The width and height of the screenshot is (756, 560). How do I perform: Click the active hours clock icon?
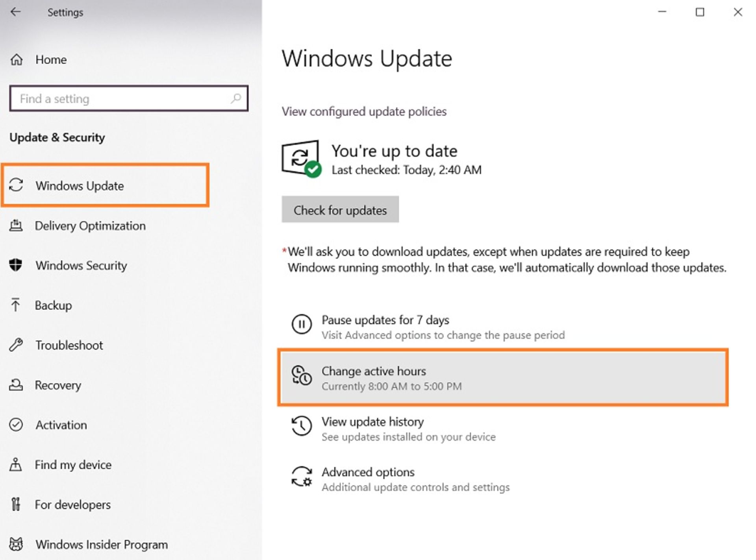click(302, 375)
